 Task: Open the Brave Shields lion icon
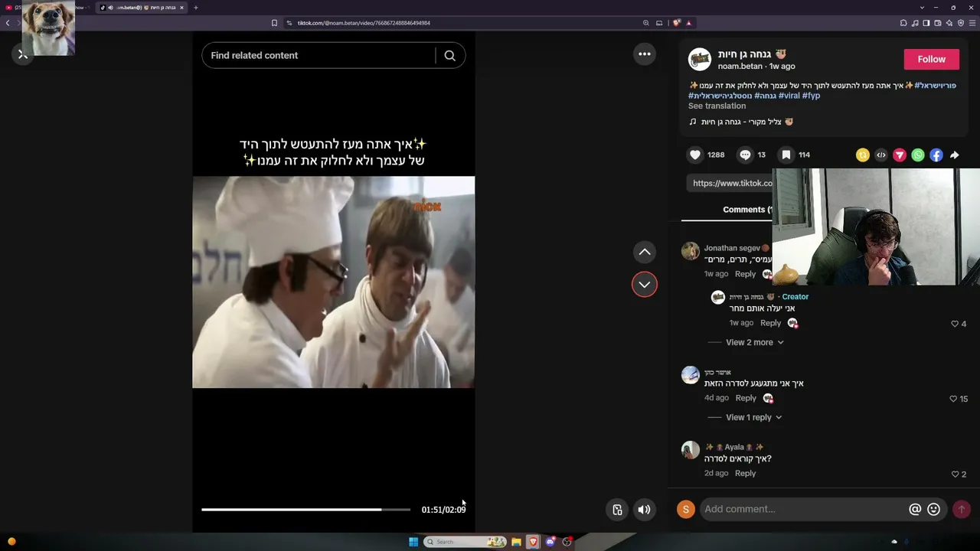(676, 23)
